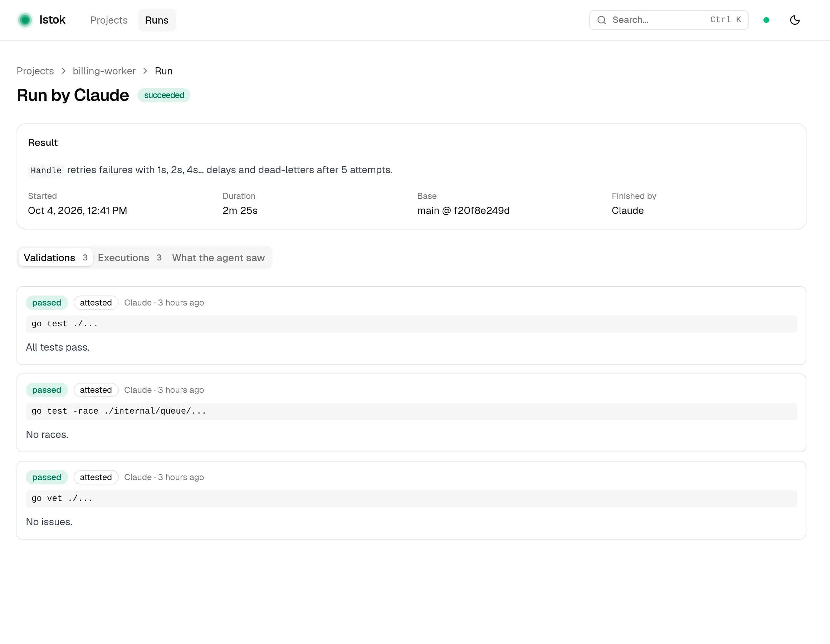Click the green status dot indicator
Viewport: 830px width, 644px height.
(x=766, y=20)
